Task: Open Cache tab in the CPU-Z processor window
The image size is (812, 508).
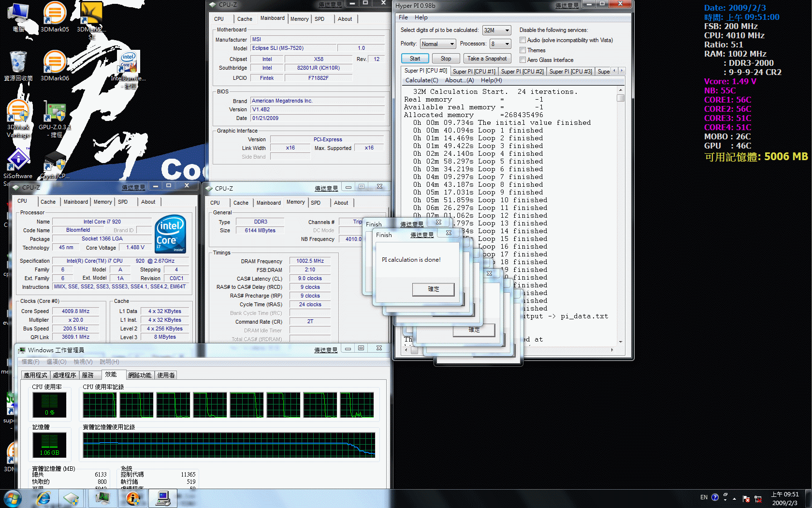Action: (x=48, y=202)
